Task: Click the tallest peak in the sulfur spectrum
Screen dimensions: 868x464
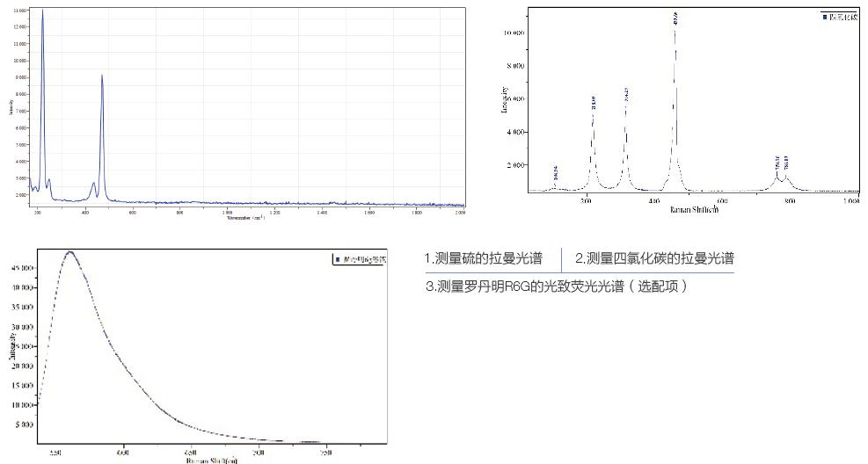Action: point(42,12)
